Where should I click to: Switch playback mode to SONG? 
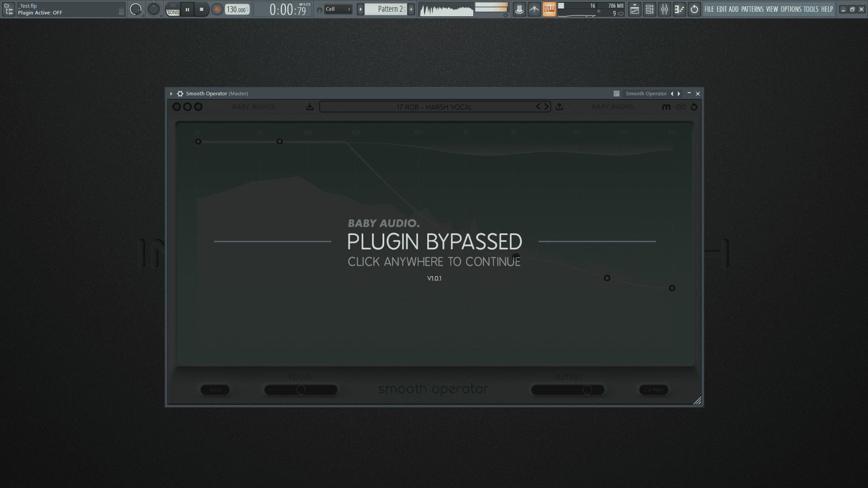click(x=173, y=13)
